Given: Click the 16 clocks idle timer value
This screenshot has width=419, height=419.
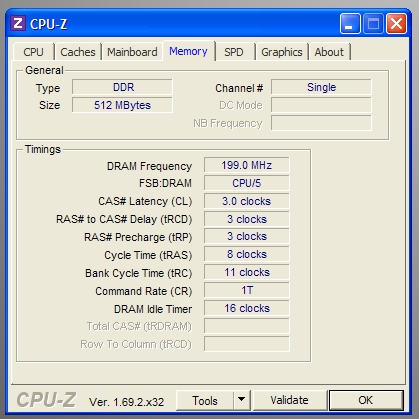Looking at the screenshot, I should 247,308.
